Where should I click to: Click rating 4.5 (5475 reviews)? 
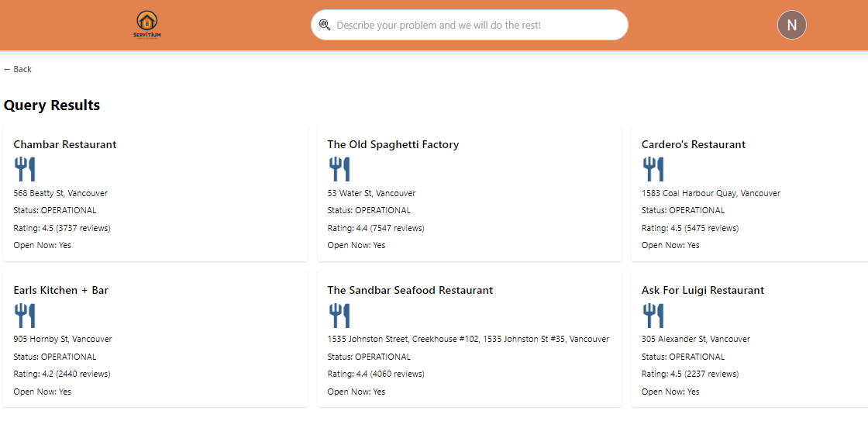(691, 228)
